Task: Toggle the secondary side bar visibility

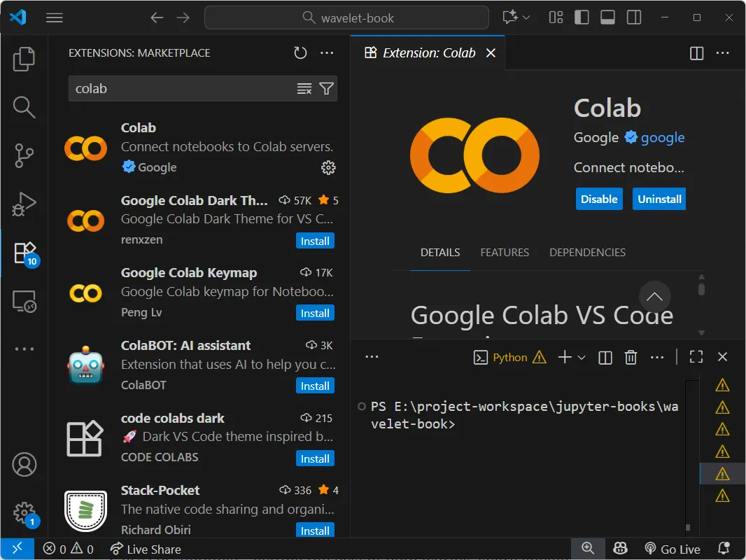Action: coord(634,17)
